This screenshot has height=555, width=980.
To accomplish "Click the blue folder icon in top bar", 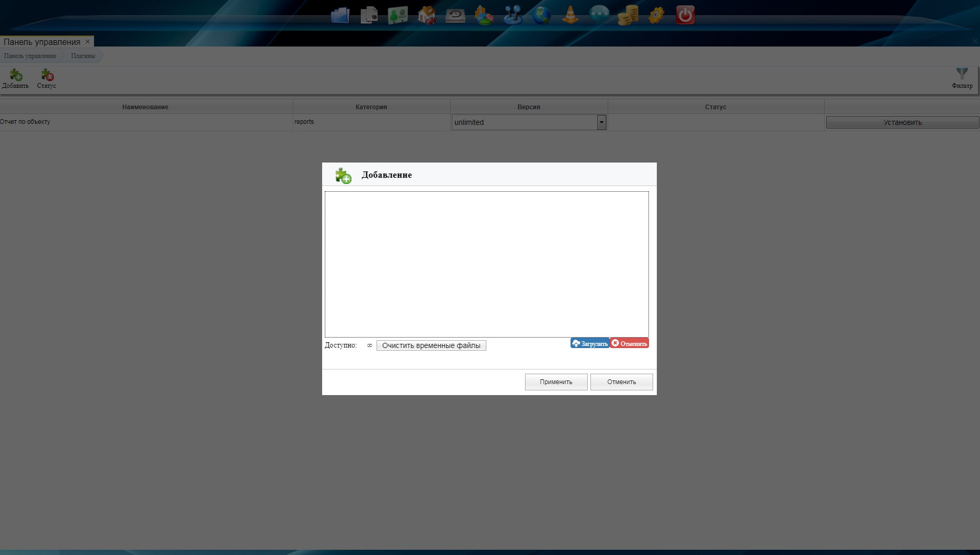I will (340, 15).
